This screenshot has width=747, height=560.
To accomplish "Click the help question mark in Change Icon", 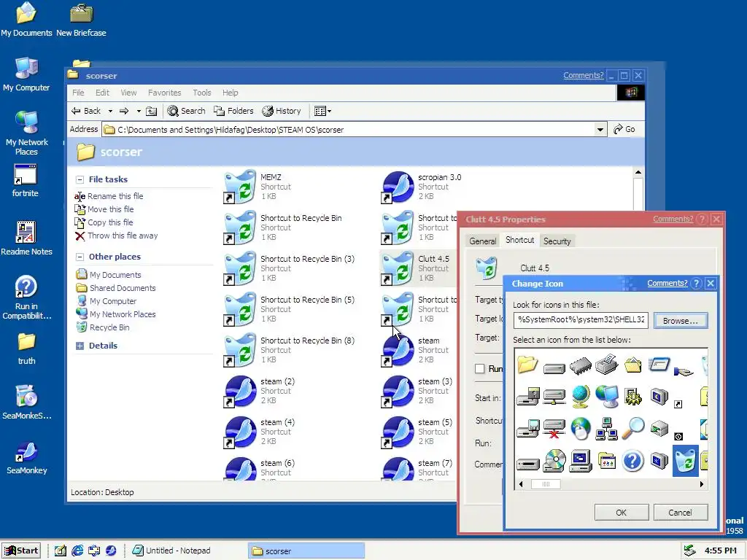I will click(x=696, y=284).
